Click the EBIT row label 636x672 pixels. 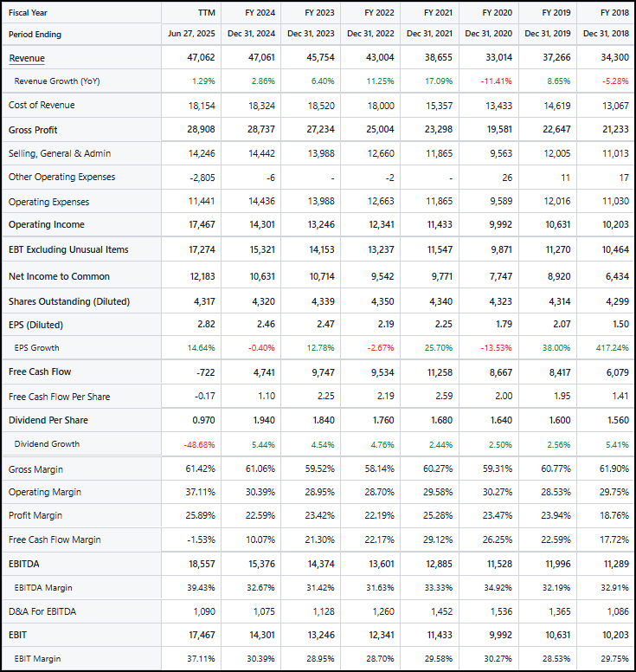coord(17,635)
